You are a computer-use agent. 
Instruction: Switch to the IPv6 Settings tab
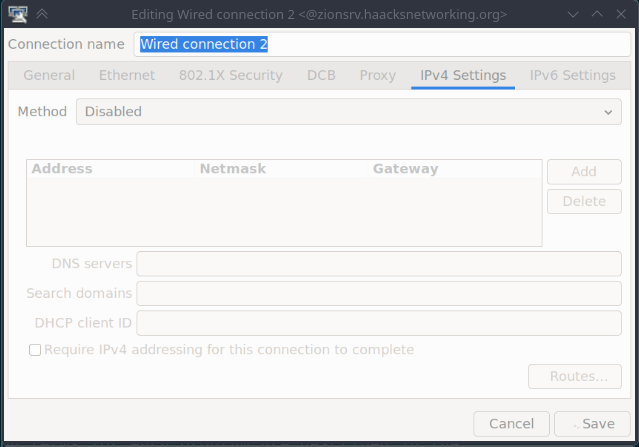pos(573,75)
